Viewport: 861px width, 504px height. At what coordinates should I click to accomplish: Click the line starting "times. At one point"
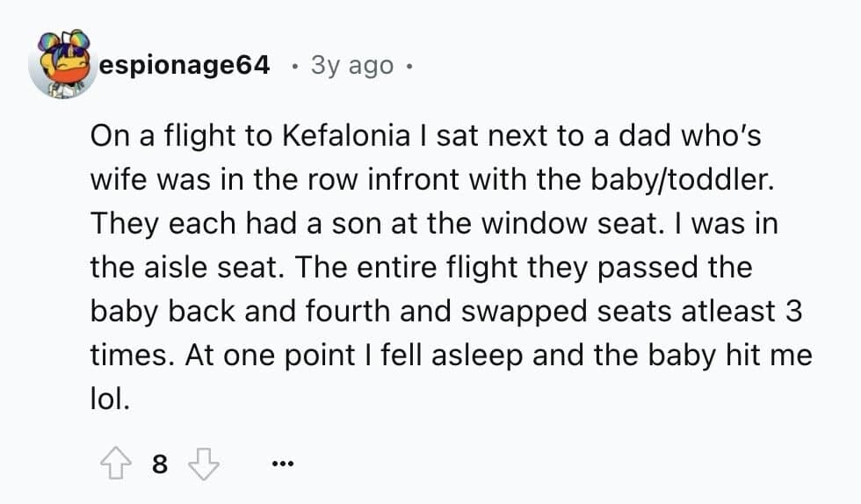[451, 356]
